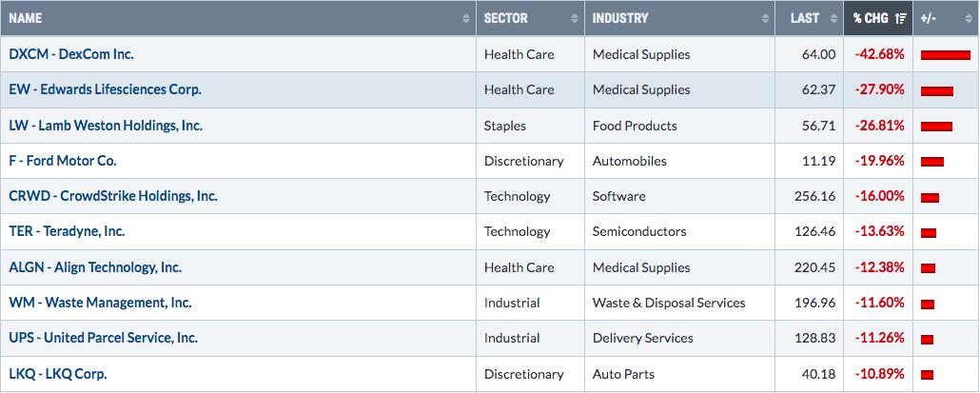The width and height of the screenshot is (980, 393).
Task: Click the INDUSTRY column sort arrows
Action: coord(765,18)
